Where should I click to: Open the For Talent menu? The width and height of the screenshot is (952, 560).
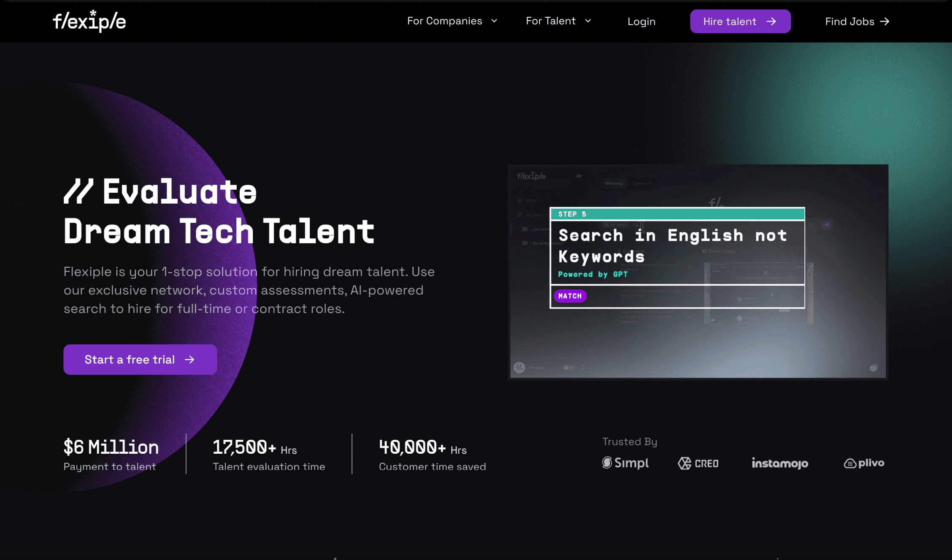click(x=550, y=21)
